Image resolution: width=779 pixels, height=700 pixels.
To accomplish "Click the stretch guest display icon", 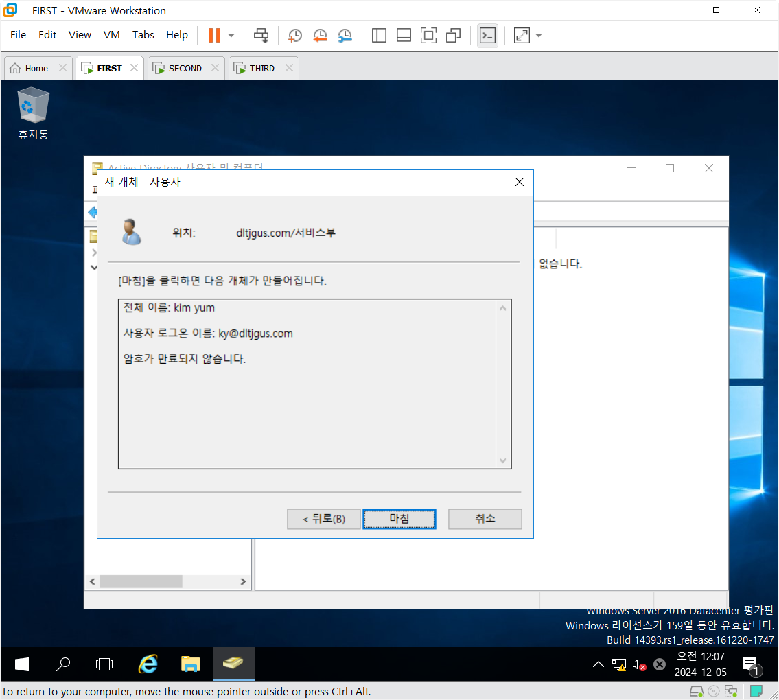I will (522, 35).
